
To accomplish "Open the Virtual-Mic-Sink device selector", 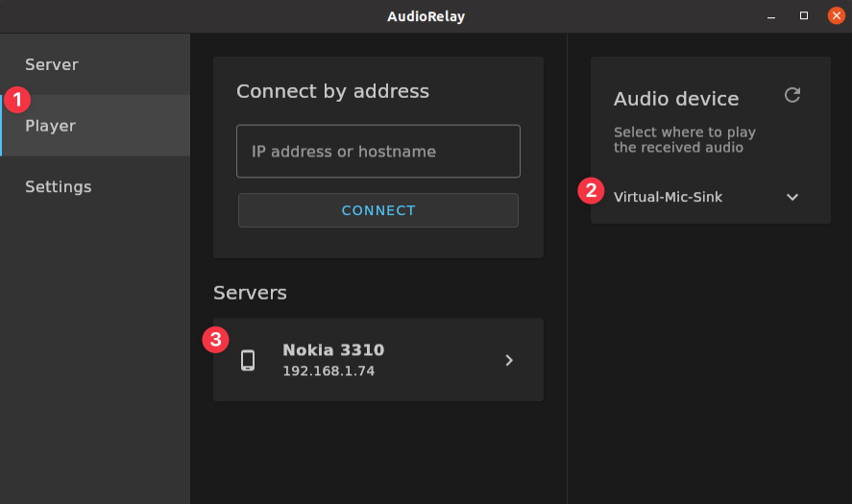I will pos(669,197).
